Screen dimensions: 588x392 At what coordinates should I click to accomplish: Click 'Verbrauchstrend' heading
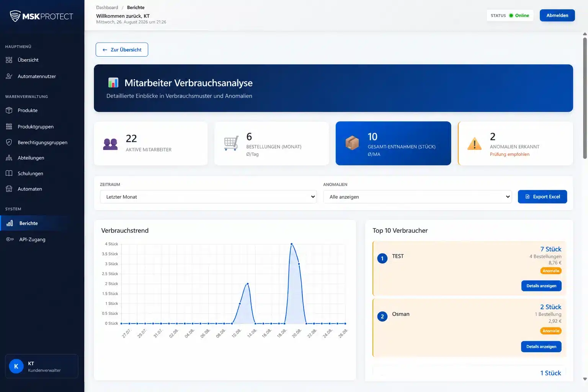pyautogui.click(x=125, y=230)
